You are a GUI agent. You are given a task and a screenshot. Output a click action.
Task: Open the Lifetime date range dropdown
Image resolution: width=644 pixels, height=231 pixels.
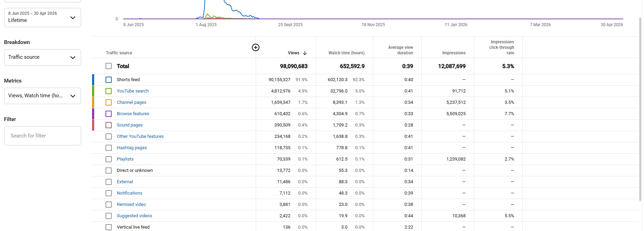tap(43, 18)
